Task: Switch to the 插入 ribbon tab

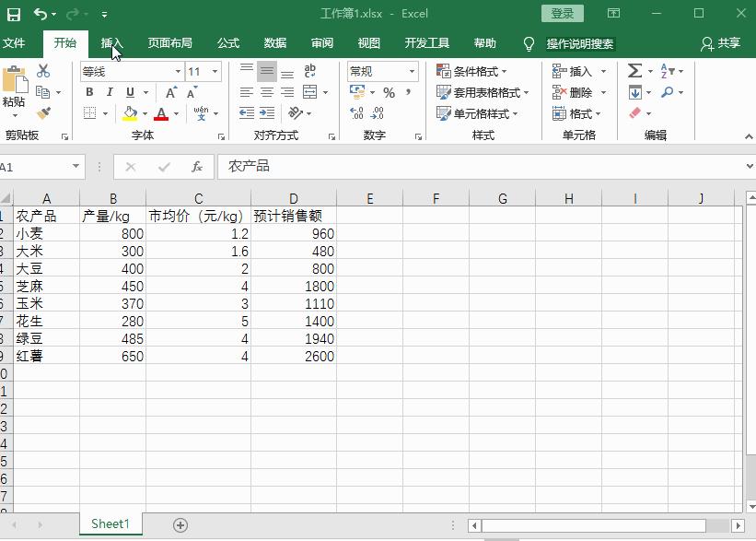Action: (111, 42)
